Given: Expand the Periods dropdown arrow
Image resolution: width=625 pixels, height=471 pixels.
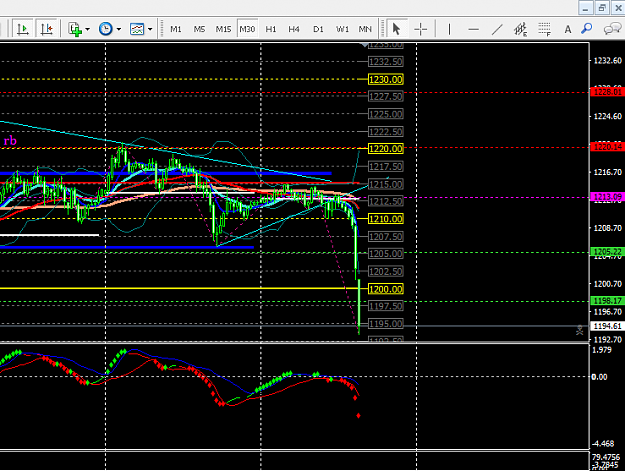Looking at the screenshot, I should (x=118, y=29).
